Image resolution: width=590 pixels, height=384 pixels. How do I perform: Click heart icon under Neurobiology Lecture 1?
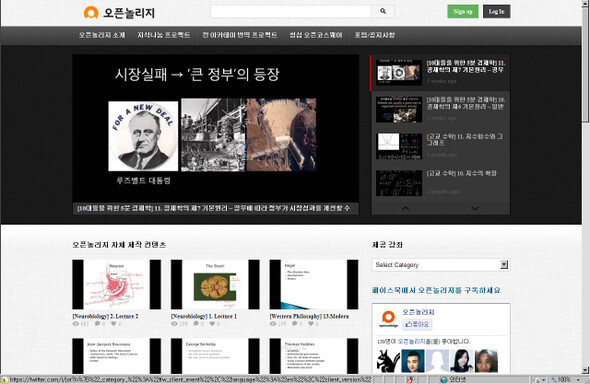click(212, 323)
